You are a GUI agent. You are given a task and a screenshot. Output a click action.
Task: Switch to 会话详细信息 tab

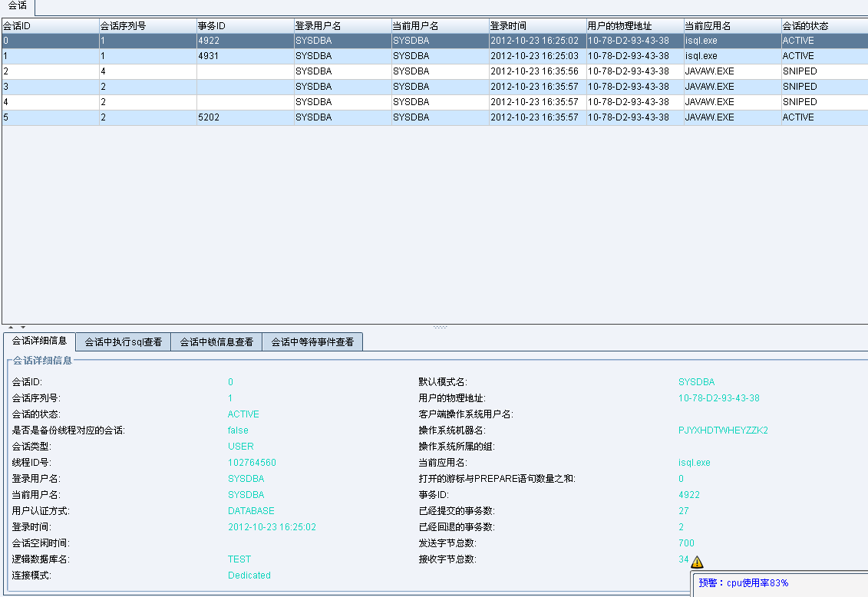coord(39,341)
